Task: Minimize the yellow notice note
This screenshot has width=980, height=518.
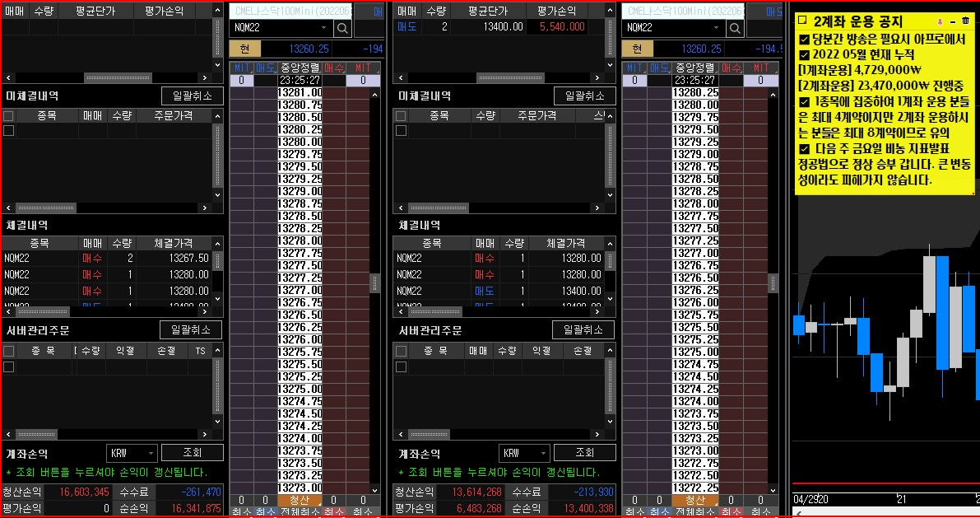Action: click(x=953, y=21)
